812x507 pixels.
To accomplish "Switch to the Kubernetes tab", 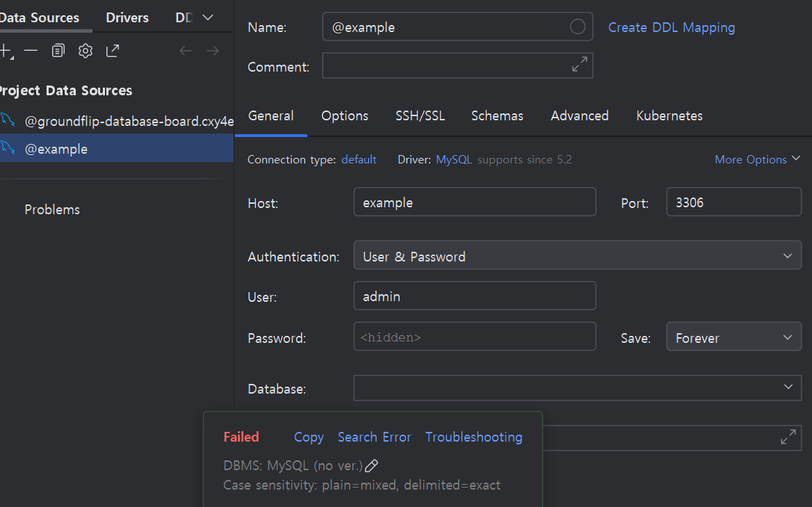I will 669,115.
